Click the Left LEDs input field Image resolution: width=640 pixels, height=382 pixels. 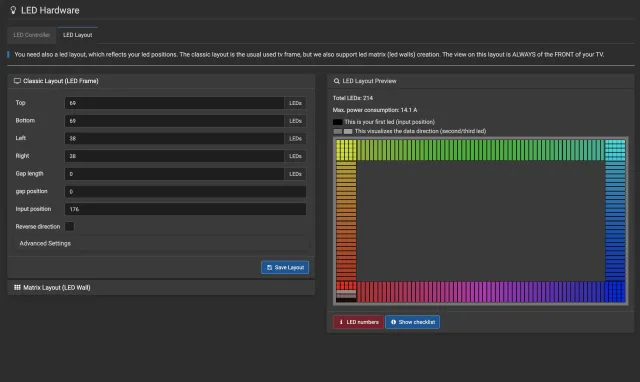174,138
